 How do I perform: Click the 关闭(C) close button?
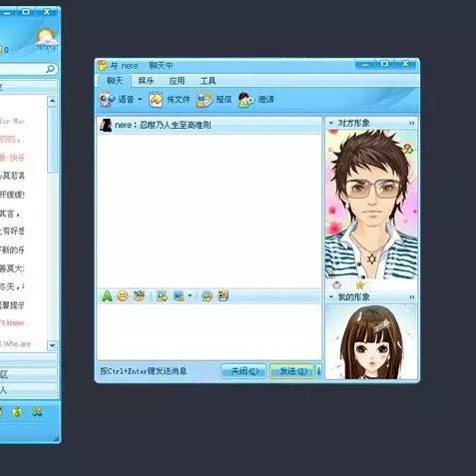pyautogui.click(x=243, y=371)
